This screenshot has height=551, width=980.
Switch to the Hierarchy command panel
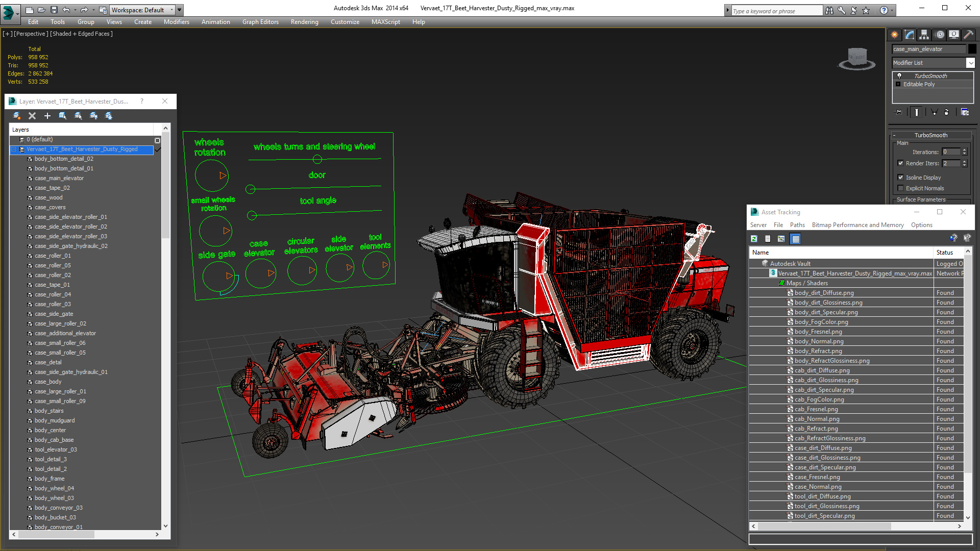(924, 35)
